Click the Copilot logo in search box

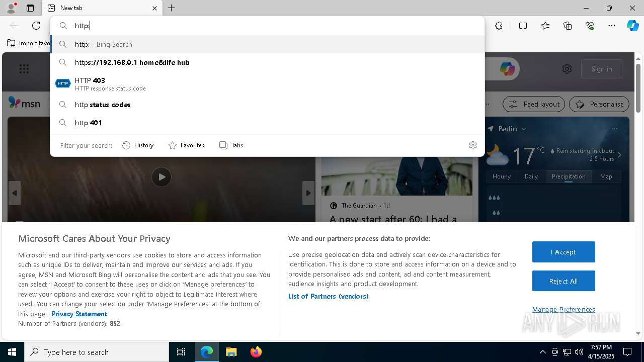click(x=507, y=69)
